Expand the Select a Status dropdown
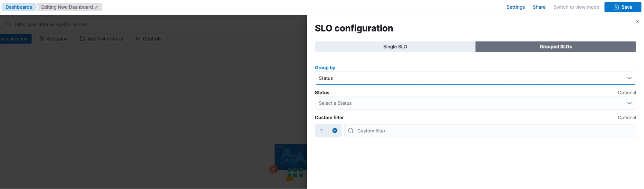This screenshot has width=644, height=189. point(475,103)
